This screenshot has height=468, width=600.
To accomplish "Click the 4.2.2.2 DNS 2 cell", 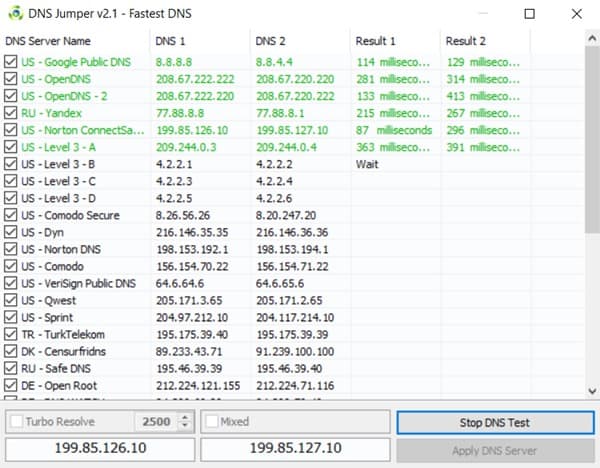I will (x=274, y=164).
